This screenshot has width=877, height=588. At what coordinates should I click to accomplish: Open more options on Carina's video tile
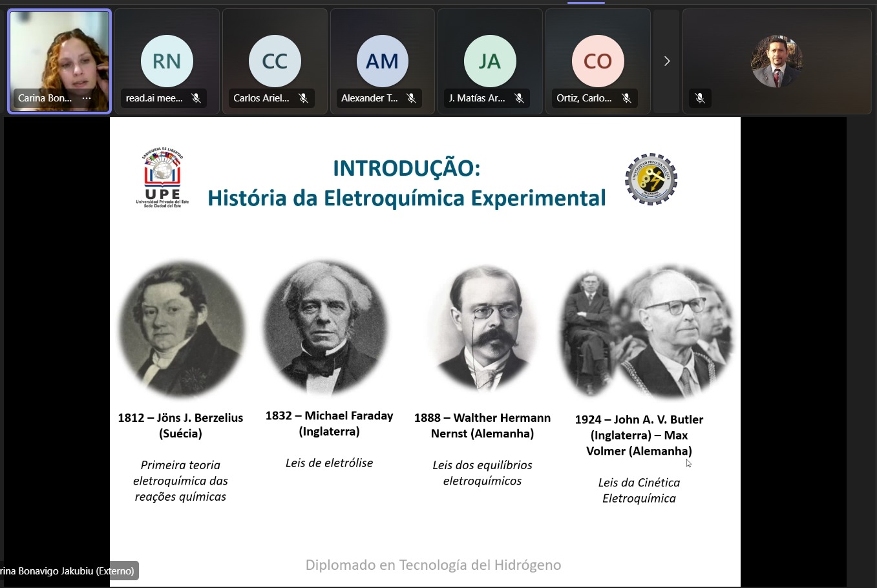(87, 98)
